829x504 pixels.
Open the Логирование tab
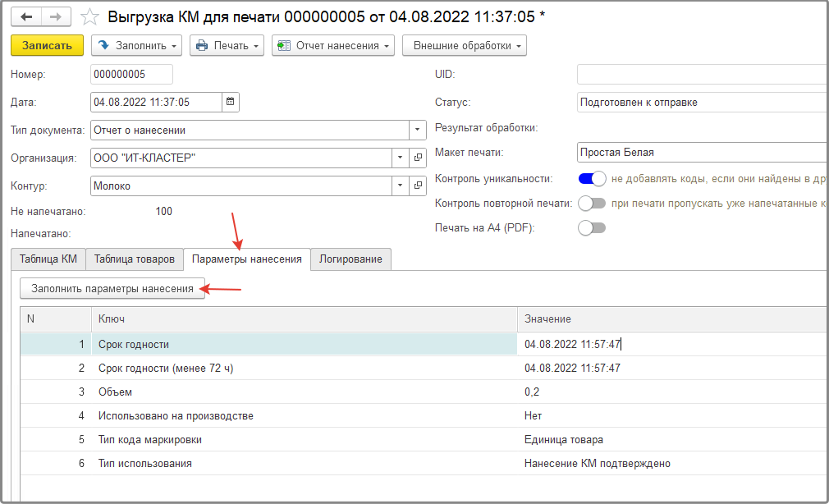point(350,259)
